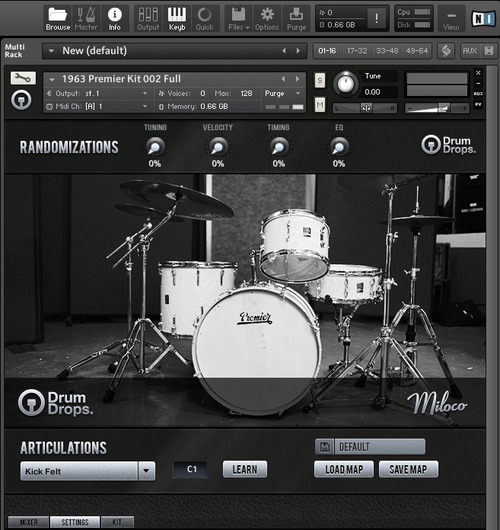Image resolution: width=500 pixels, height=530 pixels.
Task: Click the save map disk icon
Action: point(325,447)
